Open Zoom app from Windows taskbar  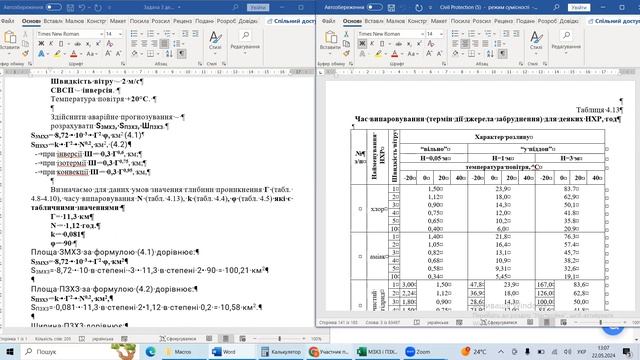pyautogui.click(x=418, y=351)
